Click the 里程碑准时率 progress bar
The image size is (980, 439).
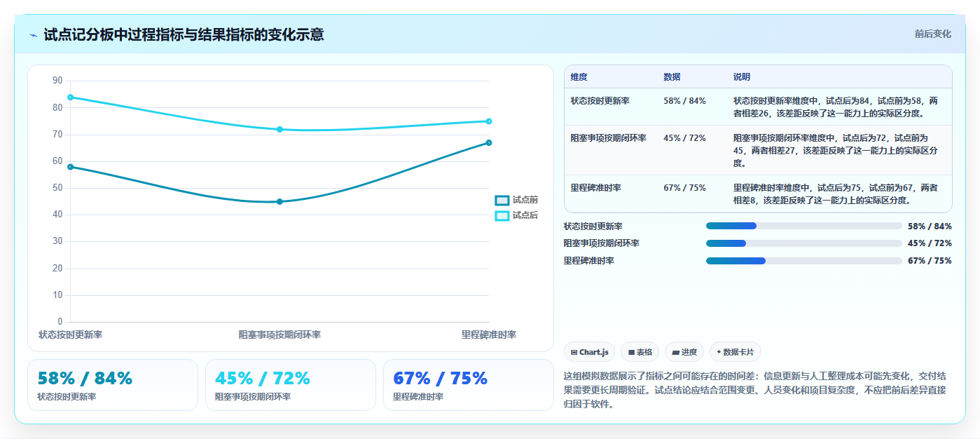[x=804, y=261]
